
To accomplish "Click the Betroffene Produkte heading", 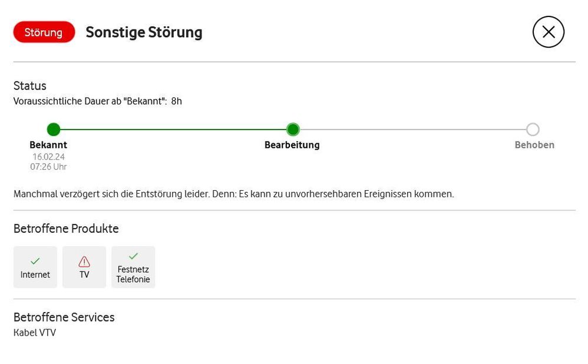I will [66, 229].
